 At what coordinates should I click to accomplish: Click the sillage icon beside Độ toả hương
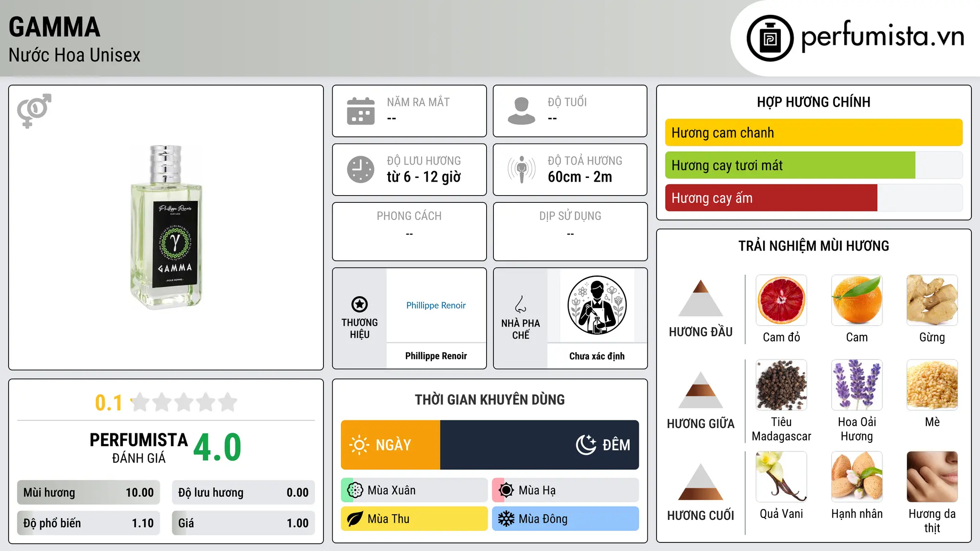(522, 169)
